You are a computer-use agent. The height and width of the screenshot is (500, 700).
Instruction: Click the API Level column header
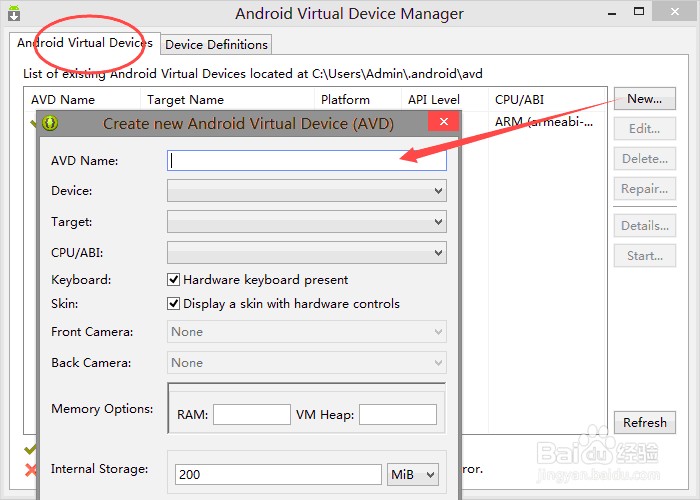pyautogui.click(x=444, y=100)
